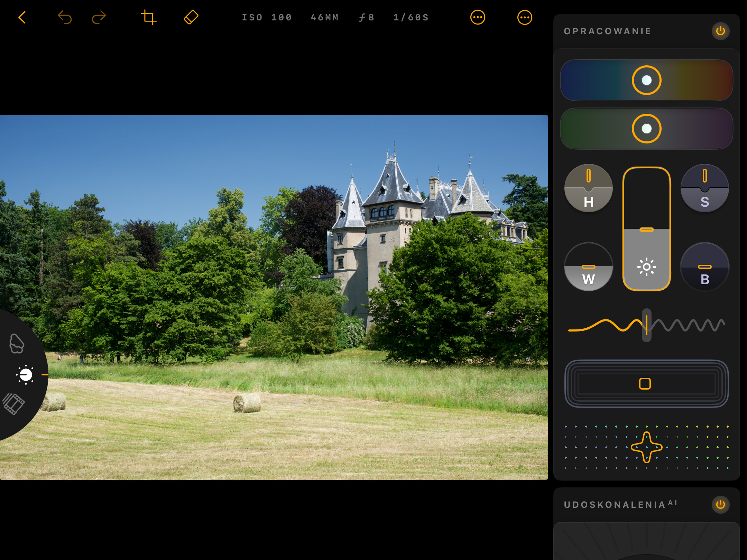Go back with the left arrow
The width and height of the screenshot is (747, 560).
pos(22,17)
